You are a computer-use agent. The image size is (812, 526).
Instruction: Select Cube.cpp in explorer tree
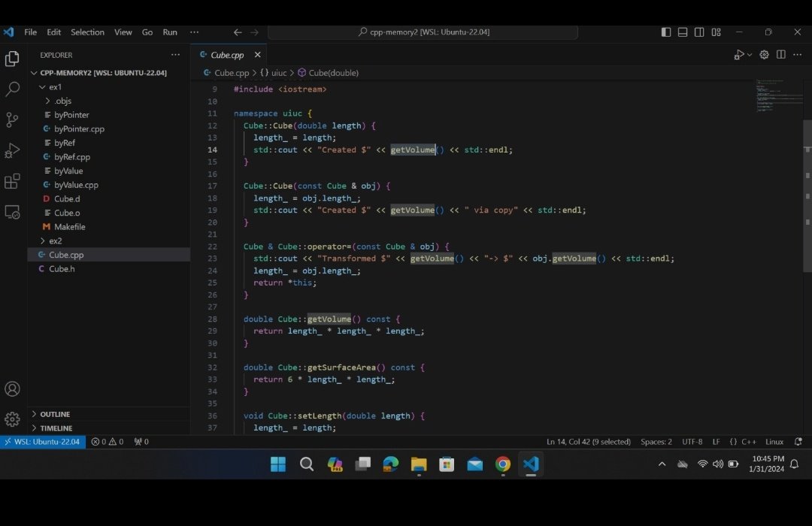[x=109, y=255]
